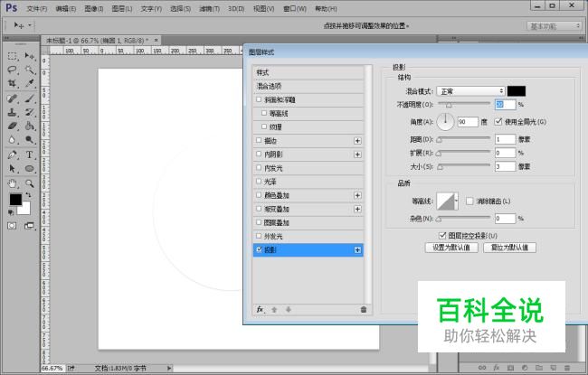
Task: Add another 颜色叠加 effect with plus
Action: click(357, 195)
